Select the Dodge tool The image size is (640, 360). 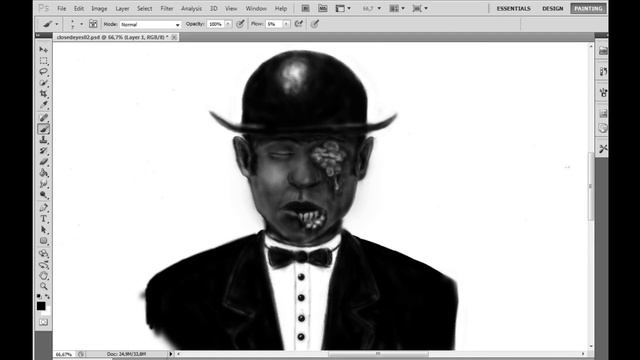click(44, 195)
